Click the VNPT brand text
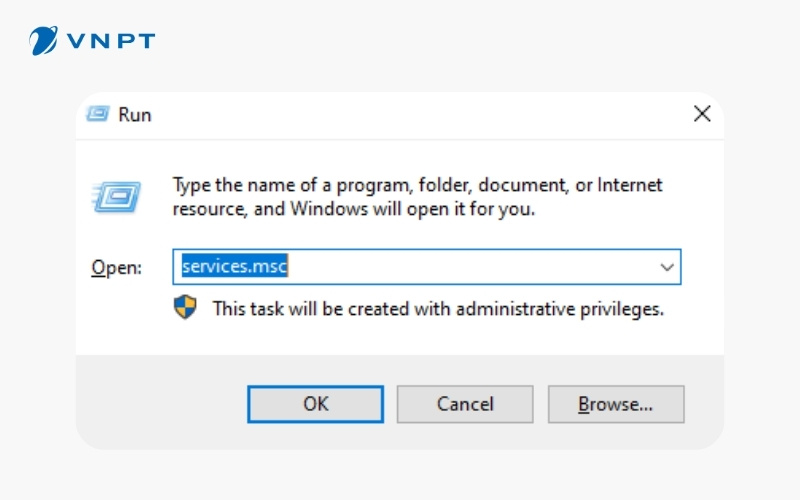Image resolution: width=800 pixels, height=500 pixels. pos(112,41)
